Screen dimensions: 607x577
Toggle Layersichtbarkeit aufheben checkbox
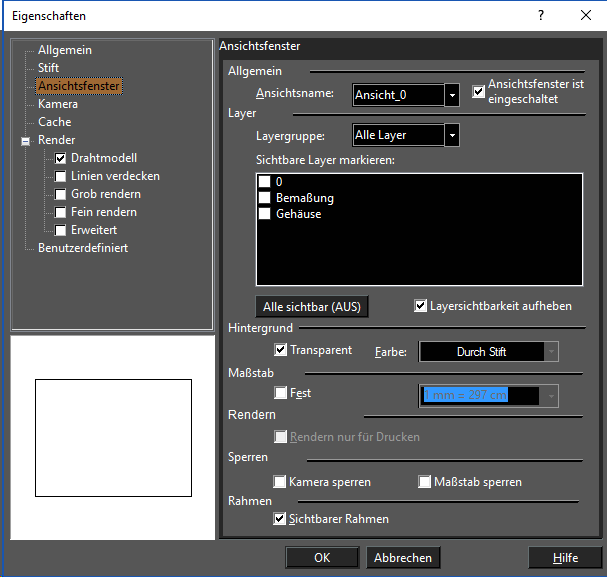point(420,306)
